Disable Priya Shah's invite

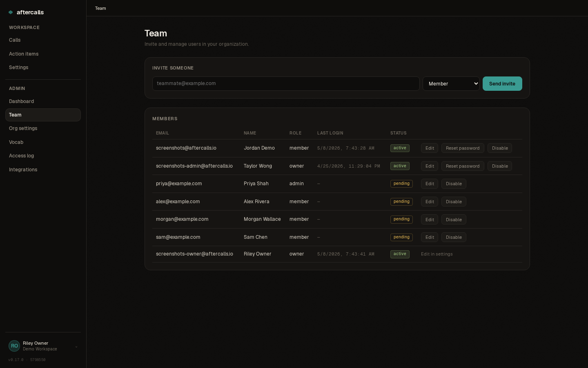point(454,184)
